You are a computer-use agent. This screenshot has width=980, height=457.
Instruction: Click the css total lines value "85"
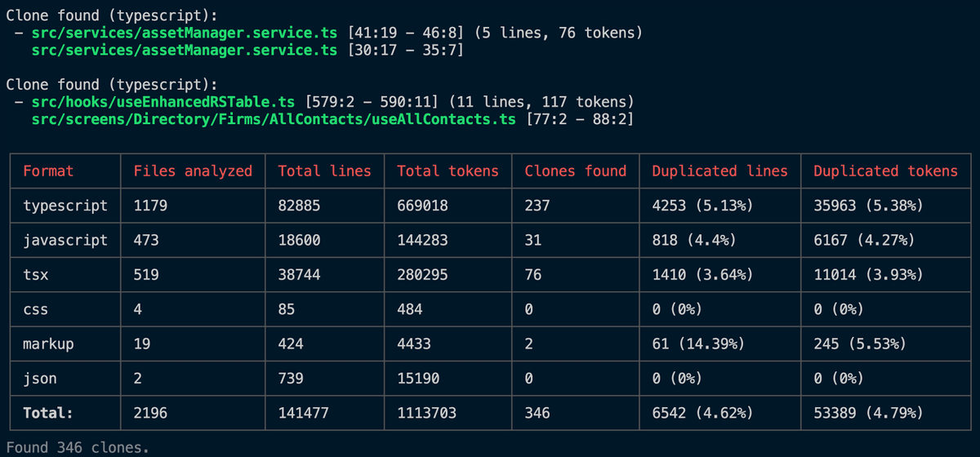pos(286,309)
